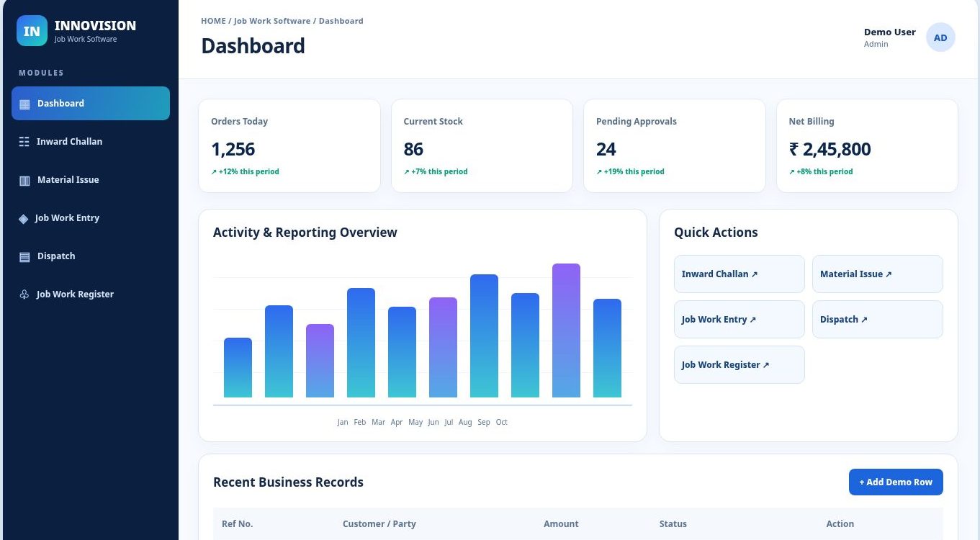Click the +8% this period trend

(821, 171)
